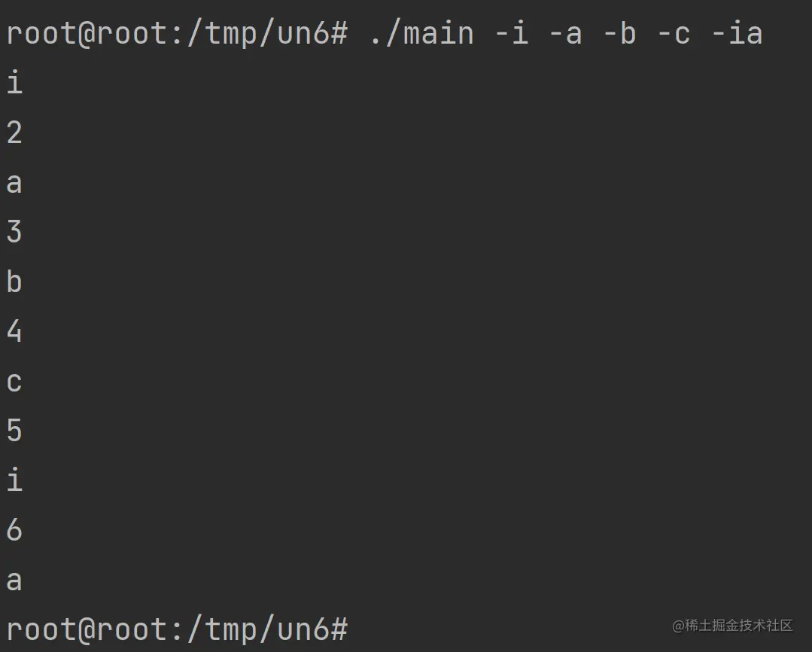812x652 pixels.
Task: Click the first output letter i
Action: click(x=14, y=82)
